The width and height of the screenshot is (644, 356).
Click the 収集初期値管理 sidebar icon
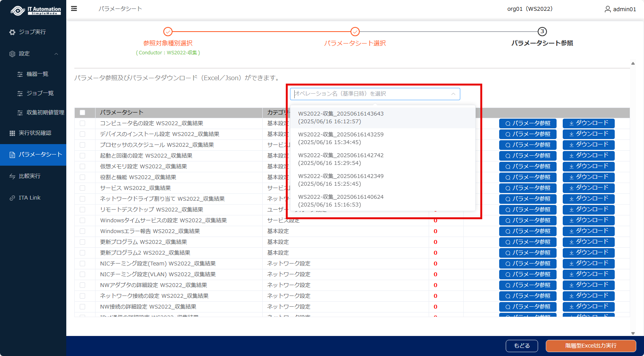[x=20, y=113]
